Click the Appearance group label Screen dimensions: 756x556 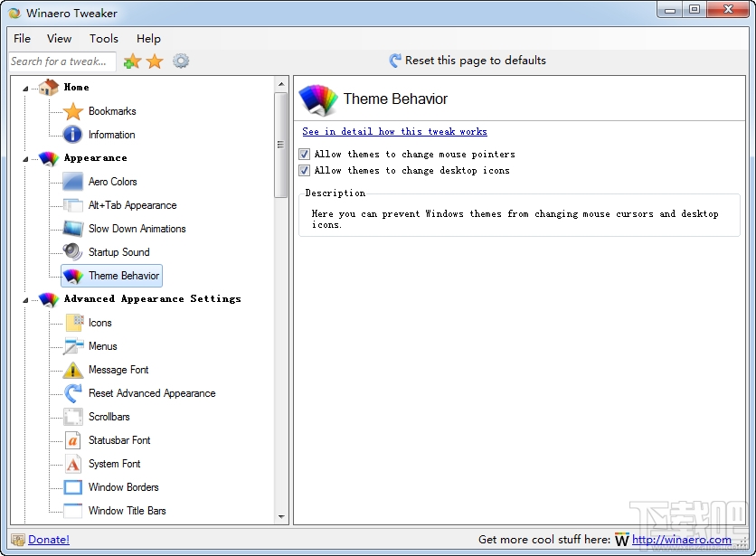[x=96, y=158]
